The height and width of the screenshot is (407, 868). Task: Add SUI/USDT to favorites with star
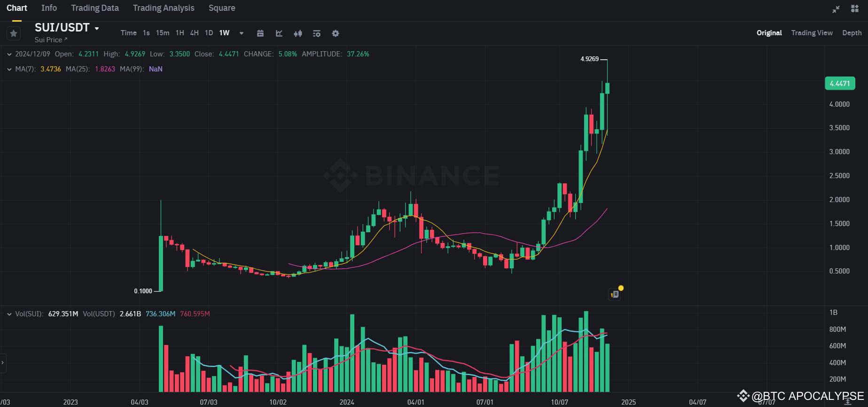click(x=14, y=33)
